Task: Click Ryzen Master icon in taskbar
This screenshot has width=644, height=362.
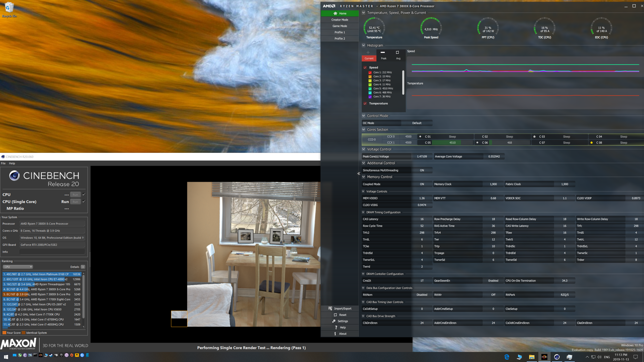Action: point(544,357)
